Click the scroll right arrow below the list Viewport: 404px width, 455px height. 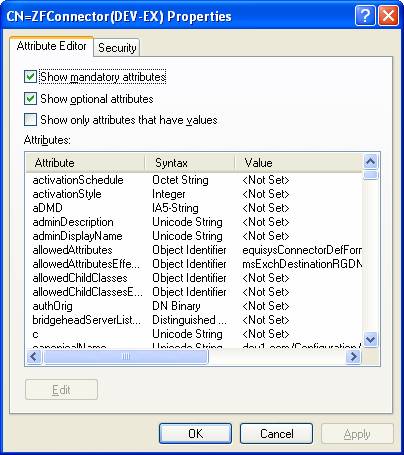point(353,357)
